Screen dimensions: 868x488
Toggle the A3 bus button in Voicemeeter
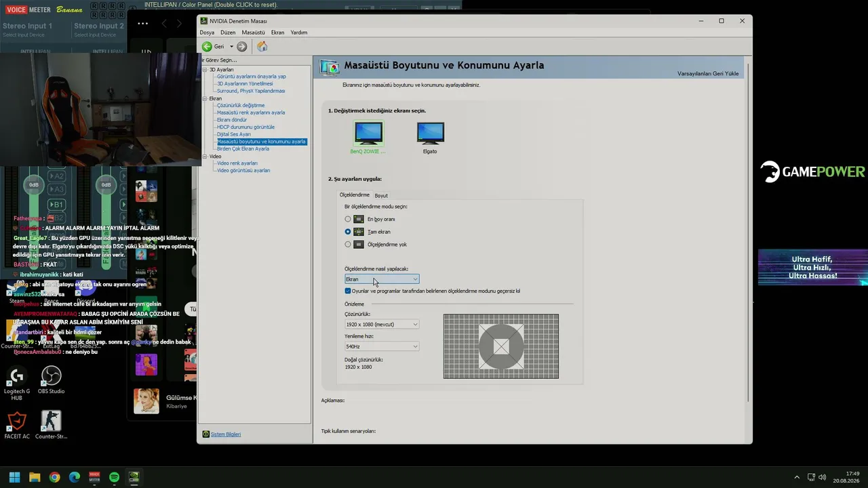click(x=56, y=189)
